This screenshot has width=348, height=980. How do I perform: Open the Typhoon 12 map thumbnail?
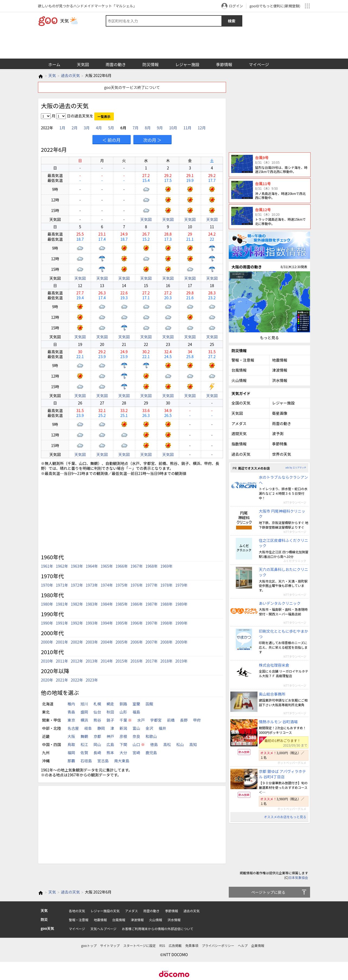[242, 216]
